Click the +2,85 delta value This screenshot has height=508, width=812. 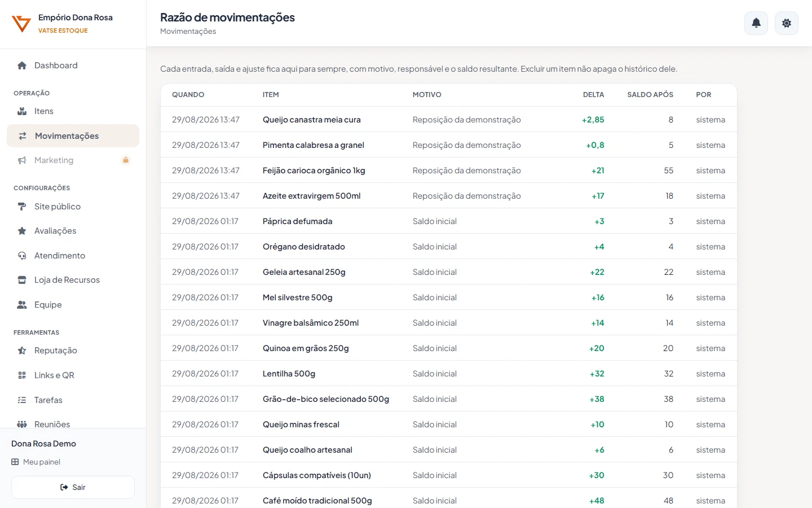point(593,120)
